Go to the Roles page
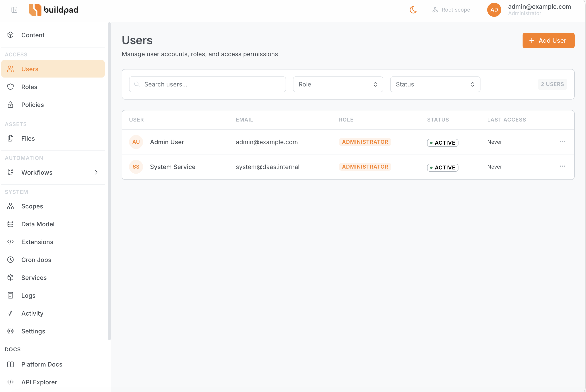 tap(53, 87)
